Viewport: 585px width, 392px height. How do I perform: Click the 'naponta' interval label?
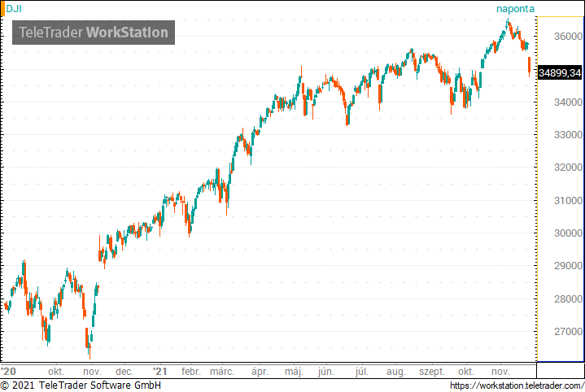[x=515, y=9]
